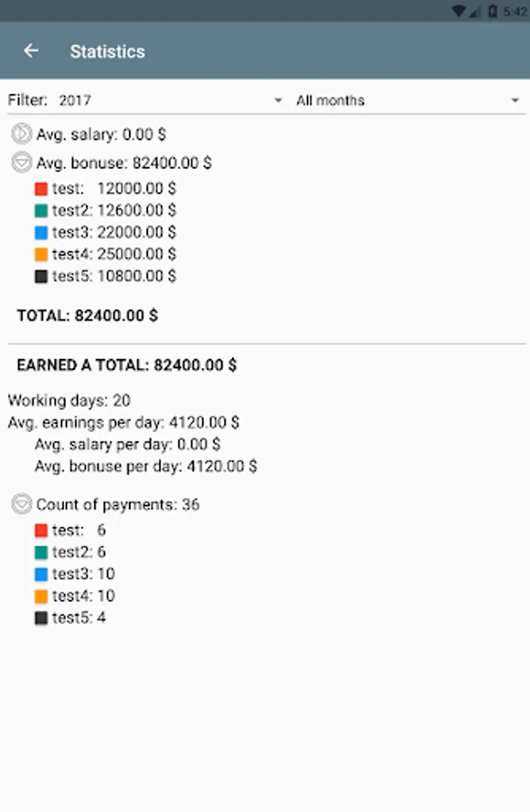Click the orange square beside test4

pos(41,254)
